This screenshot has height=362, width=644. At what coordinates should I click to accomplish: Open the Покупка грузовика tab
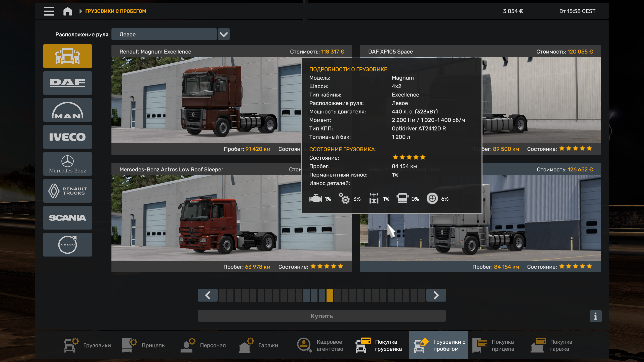coord(379,345)
